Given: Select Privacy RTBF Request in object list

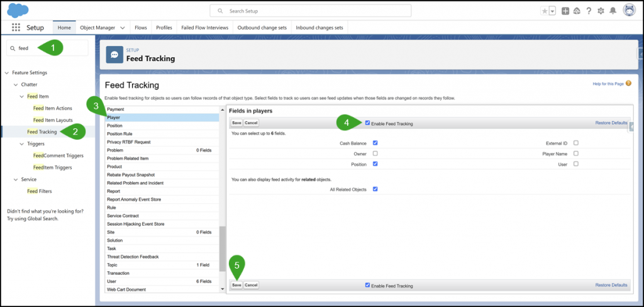Looking at the screenshot, I should click(162, 142).
